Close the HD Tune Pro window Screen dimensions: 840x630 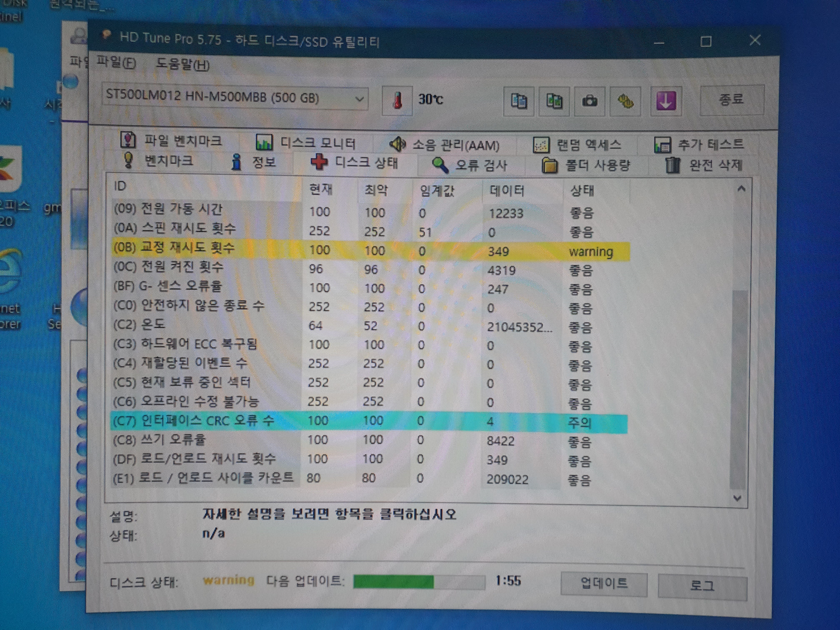click(755, 40)
